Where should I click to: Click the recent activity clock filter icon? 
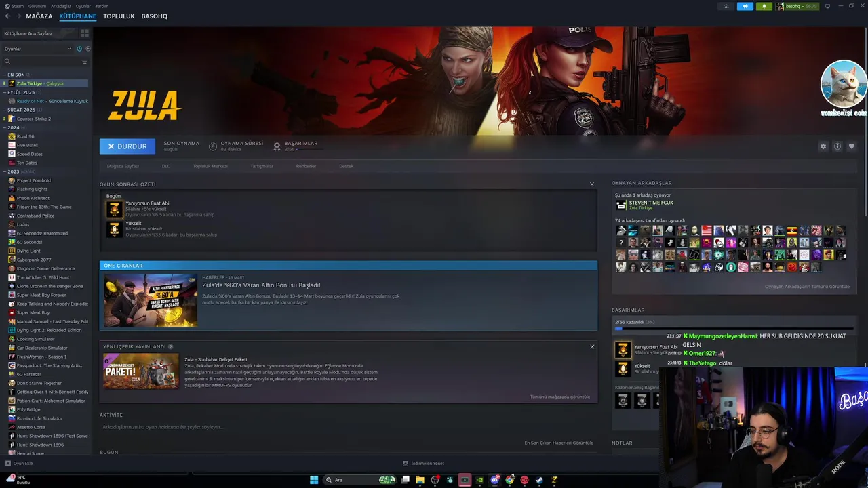coord(79,49)
